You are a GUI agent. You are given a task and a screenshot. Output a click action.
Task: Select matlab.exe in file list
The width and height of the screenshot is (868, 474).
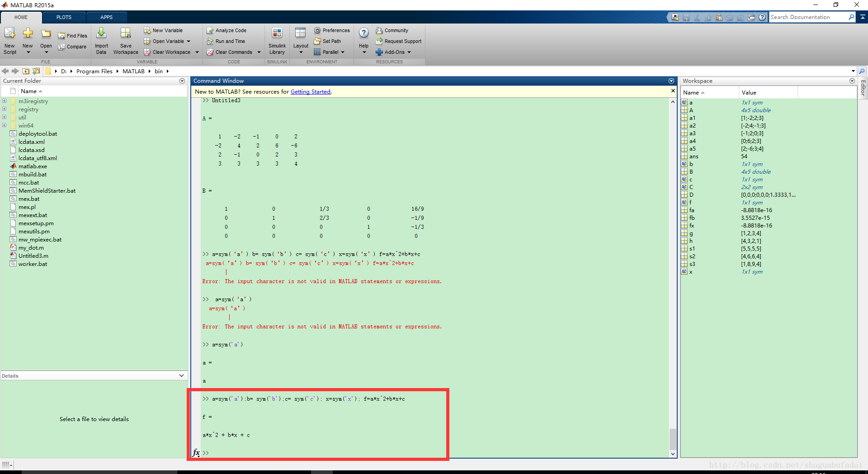coord(33,166)
